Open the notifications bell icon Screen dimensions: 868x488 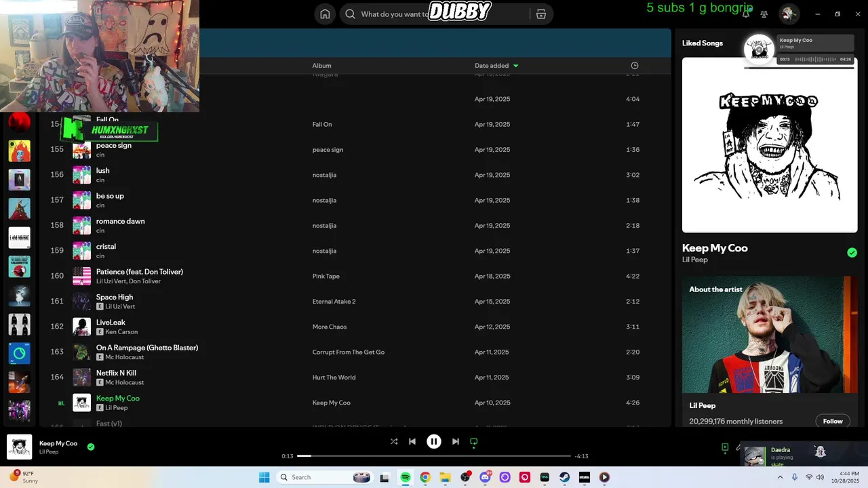point(746,14)
